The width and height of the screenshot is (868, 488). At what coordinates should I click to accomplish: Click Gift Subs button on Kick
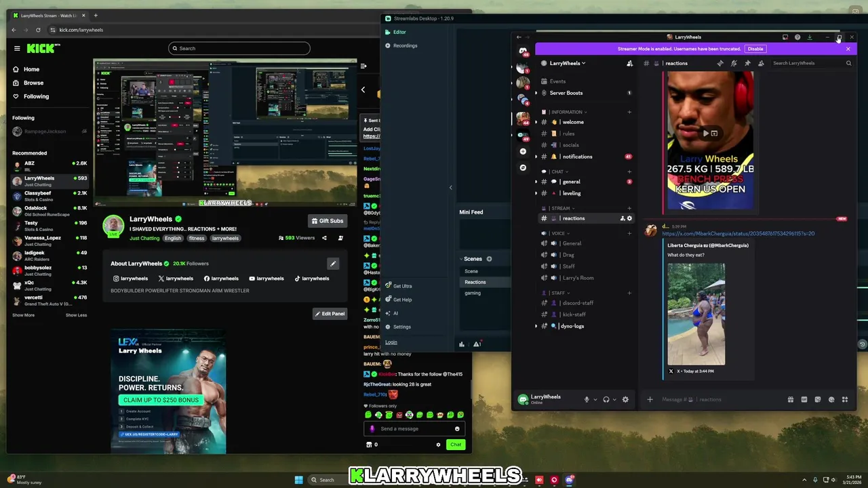327,221
